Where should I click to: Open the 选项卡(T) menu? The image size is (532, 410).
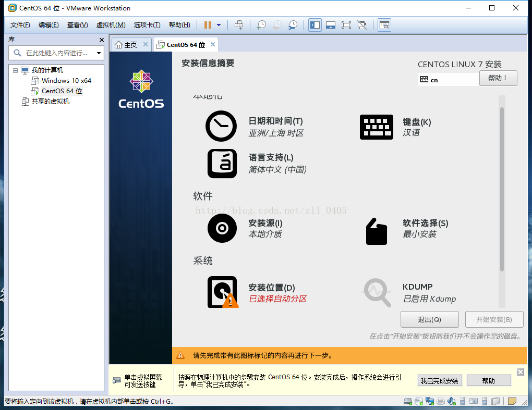click(x=147, y=25)
